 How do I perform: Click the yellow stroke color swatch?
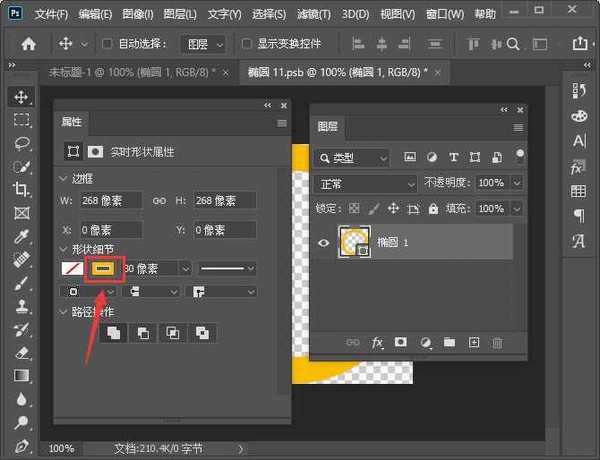click(101, 268)
